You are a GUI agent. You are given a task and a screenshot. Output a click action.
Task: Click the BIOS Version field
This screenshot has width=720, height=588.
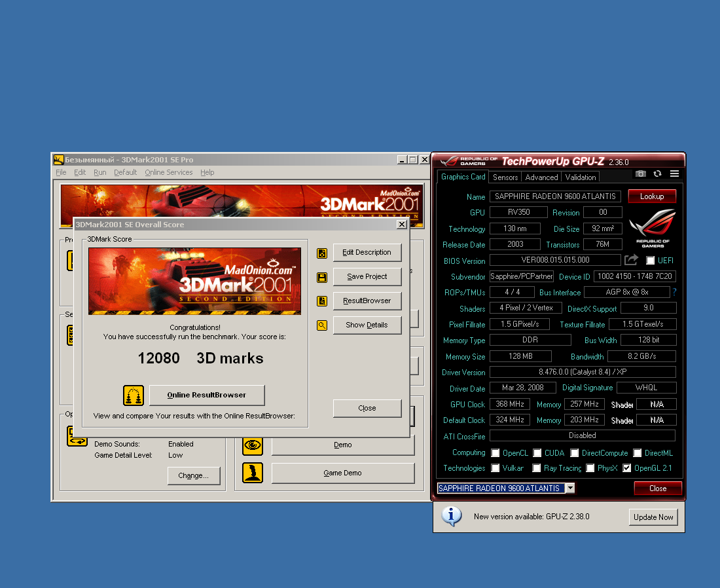click(555, 260)
